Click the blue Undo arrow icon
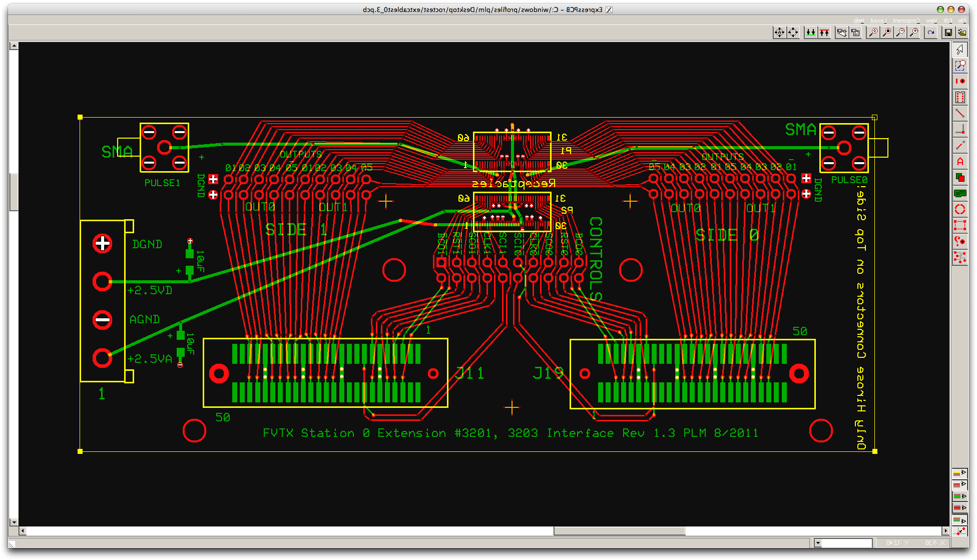The width and height of the screenshot is (977, 560). [930, 33]
